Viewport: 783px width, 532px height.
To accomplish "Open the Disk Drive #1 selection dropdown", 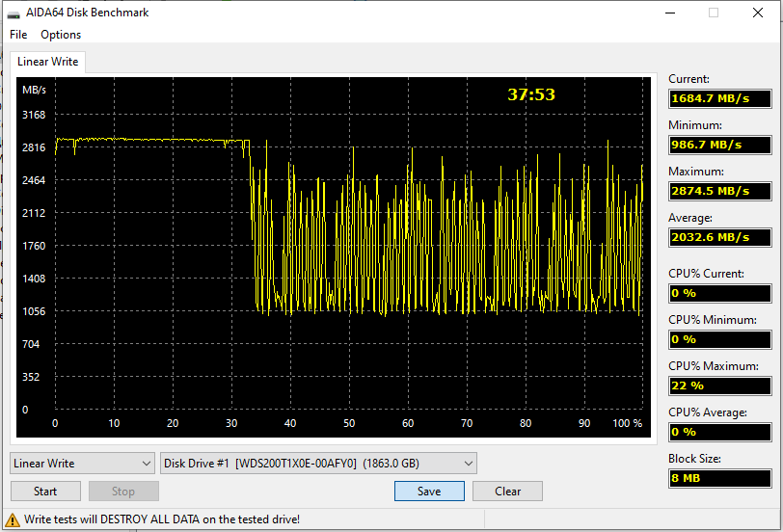I will coord(318,464).
